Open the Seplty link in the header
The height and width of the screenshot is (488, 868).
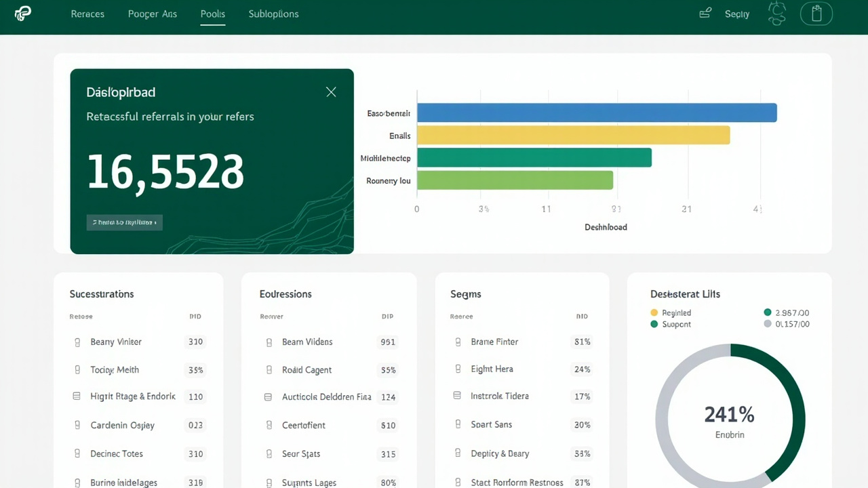click(737, 14)
